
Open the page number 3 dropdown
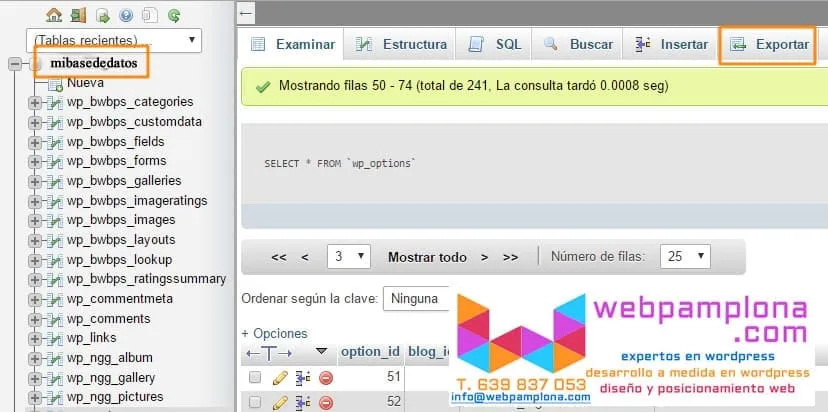(x=349, y=257)
